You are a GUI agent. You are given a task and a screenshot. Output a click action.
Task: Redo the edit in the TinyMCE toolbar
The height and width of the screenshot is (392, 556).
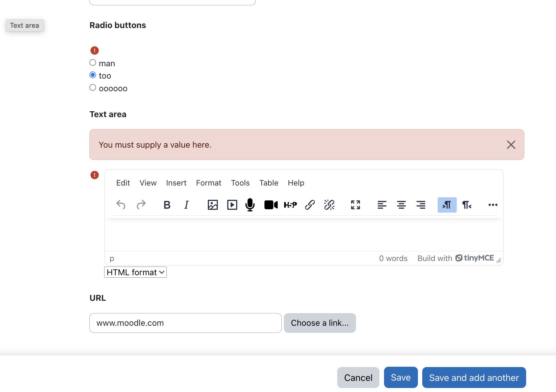click(141, 205)
